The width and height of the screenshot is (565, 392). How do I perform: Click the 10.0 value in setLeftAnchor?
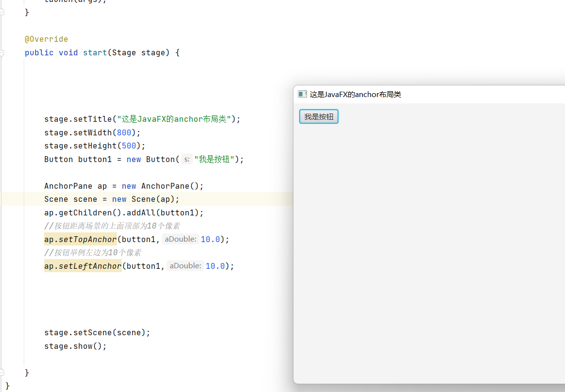[215, 266]
